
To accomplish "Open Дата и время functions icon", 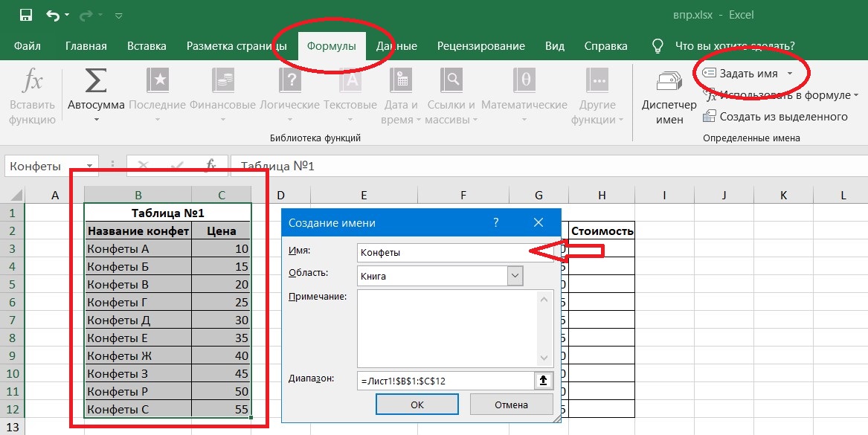I will click(x=401, y=81).
